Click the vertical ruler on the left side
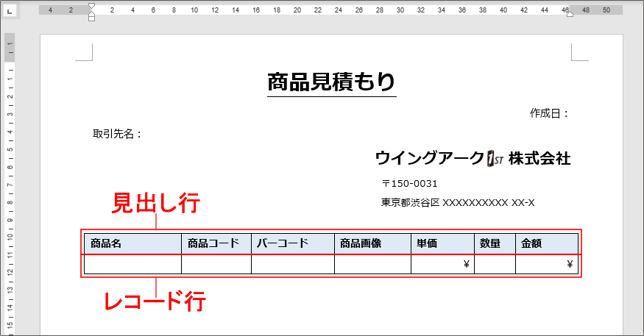The image size is (644, 336). 10,185
